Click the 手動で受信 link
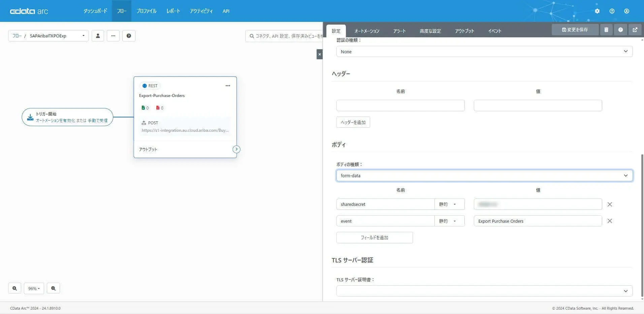 (98, 121)
